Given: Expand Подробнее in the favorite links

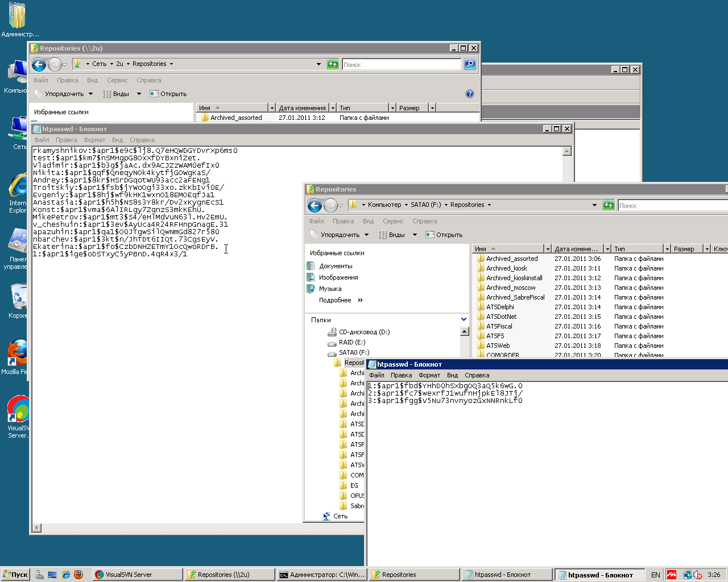Looking at the screenshot, I should tap(341, 300).
